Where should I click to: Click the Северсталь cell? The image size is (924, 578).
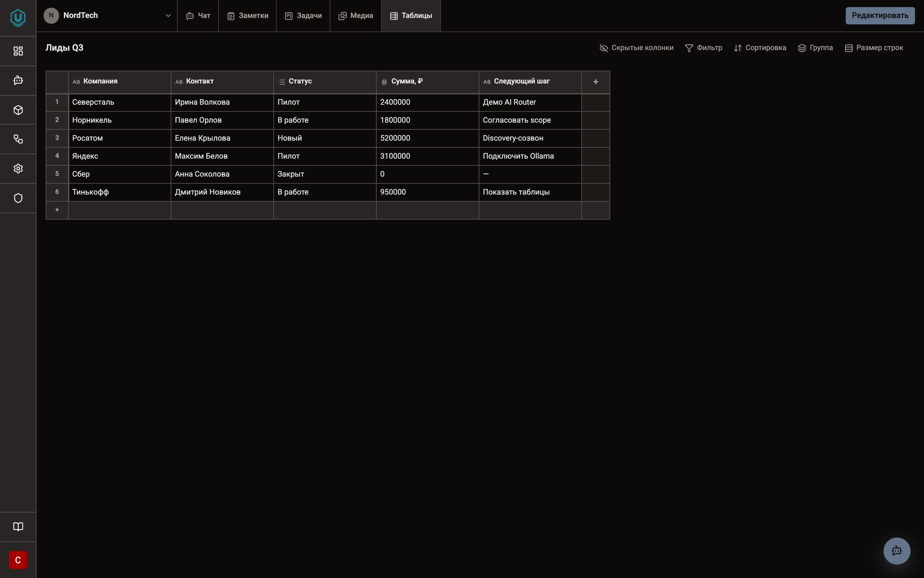[119, 102]
